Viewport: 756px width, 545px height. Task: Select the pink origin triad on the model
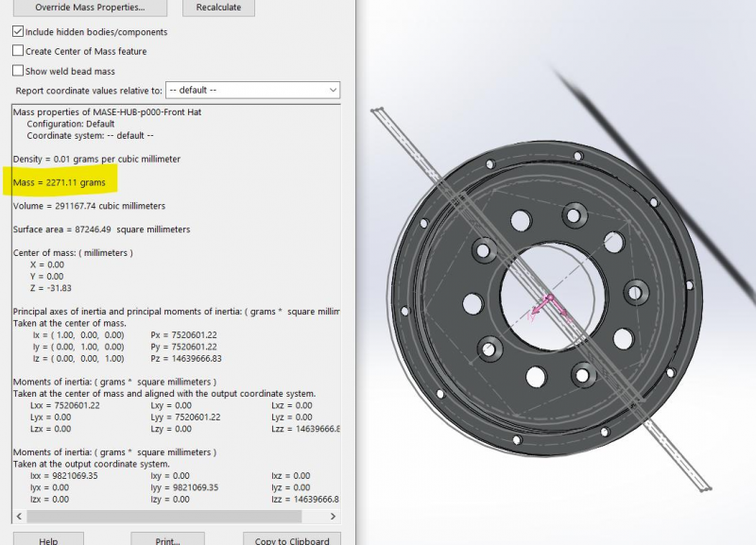[545, 309]
